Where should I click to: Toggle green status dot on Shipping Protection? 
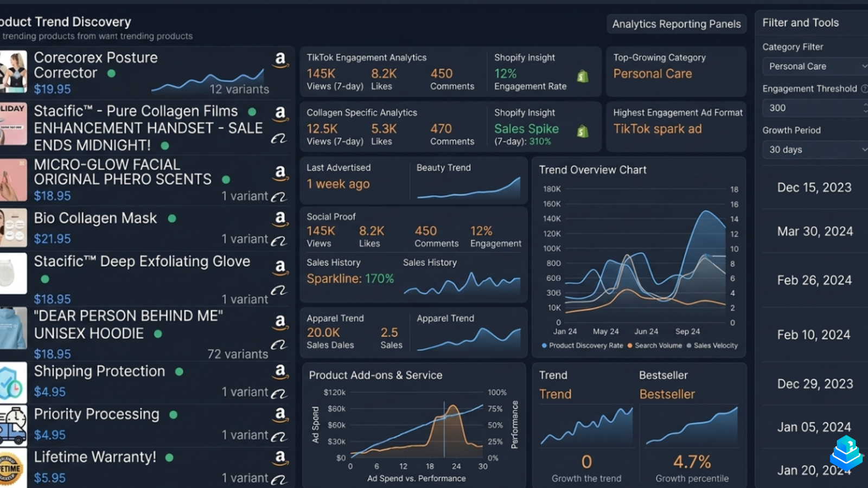pos(179,372)
